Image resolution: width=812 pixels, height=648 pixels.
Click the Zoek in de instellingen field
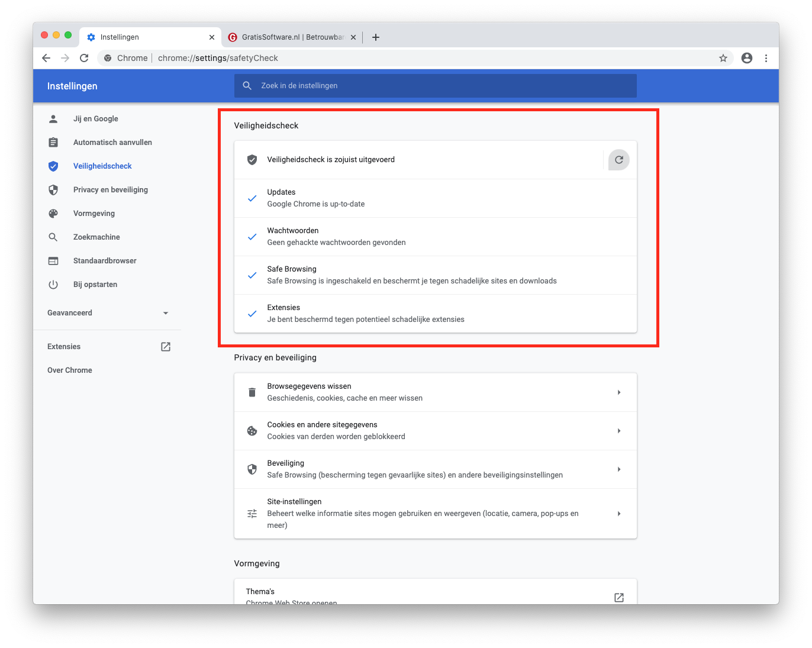coord(435,86)
